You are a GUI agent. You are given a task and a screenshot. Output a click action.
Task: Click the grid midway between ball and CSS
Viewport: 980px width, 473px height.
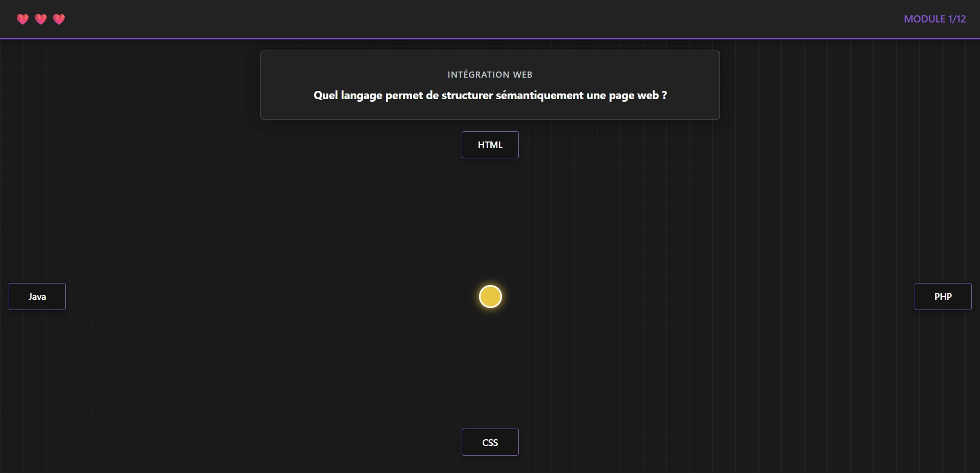(490, 369)
